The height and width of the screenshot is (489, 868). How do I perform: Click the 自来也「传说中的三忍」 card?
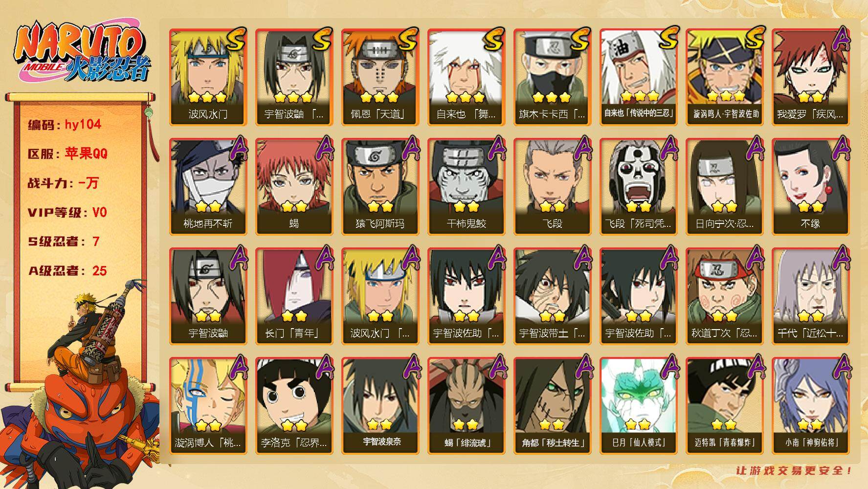tap(638, 77)
